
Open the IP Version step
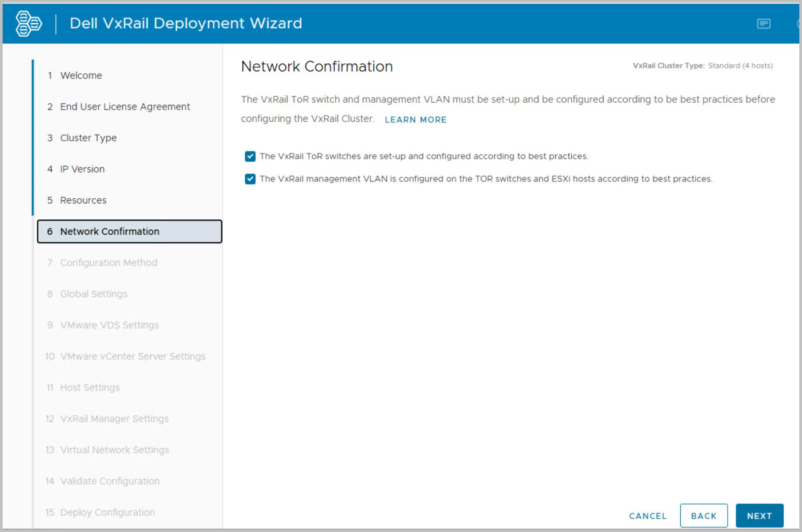(82, 169)
